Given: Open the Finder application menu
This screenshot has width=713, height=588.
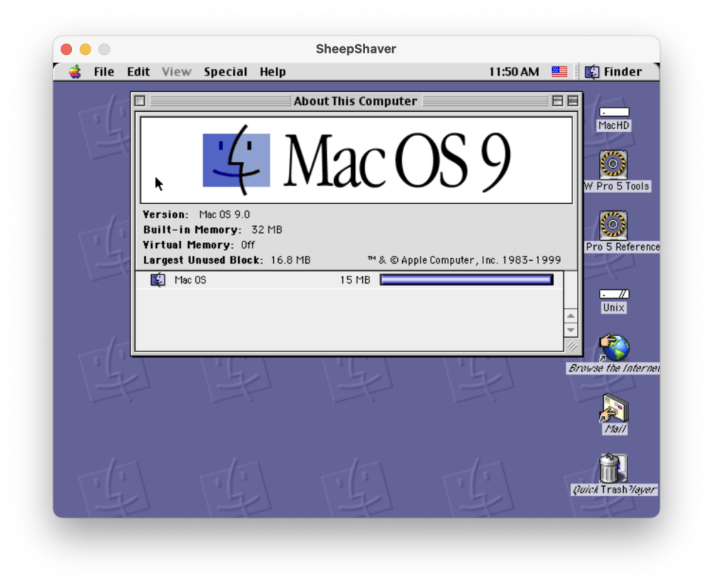Looking at the screenshot, I should click(x=613, y=72).
